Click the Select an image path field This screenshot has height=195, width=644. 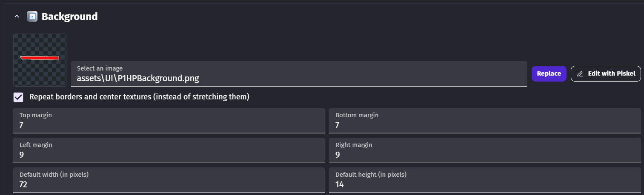[x=299, y=74]
